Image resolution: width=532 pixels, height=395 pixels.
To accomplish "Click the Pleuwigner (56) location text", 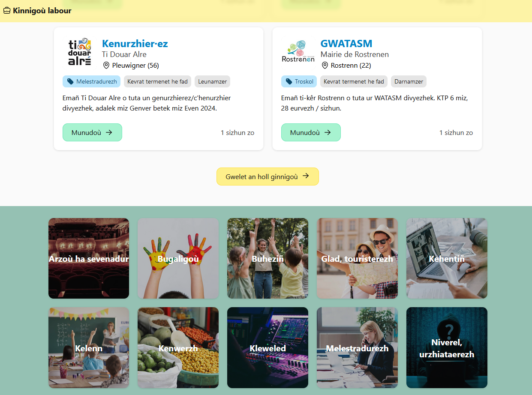I will (x=135, y=66).
